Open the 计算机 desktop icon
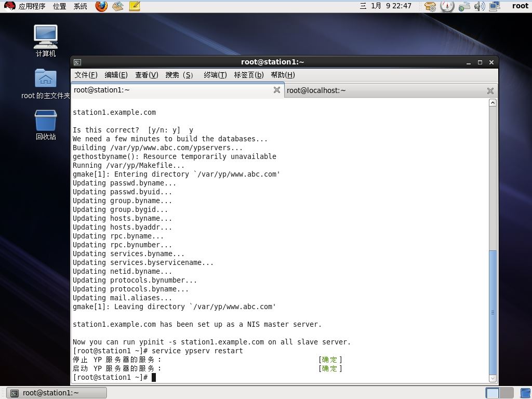532x399 pixels. (x=46, y=41)
